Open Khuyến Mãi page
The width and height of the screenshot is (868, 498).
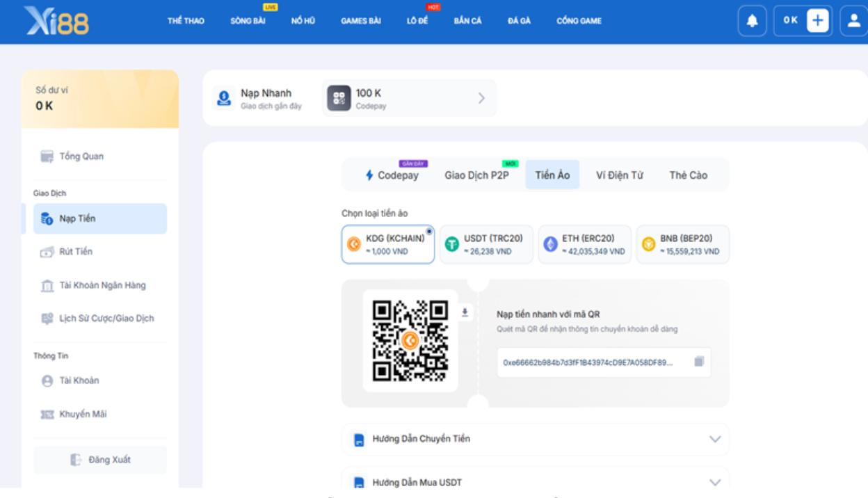click(x=100, y=415)
